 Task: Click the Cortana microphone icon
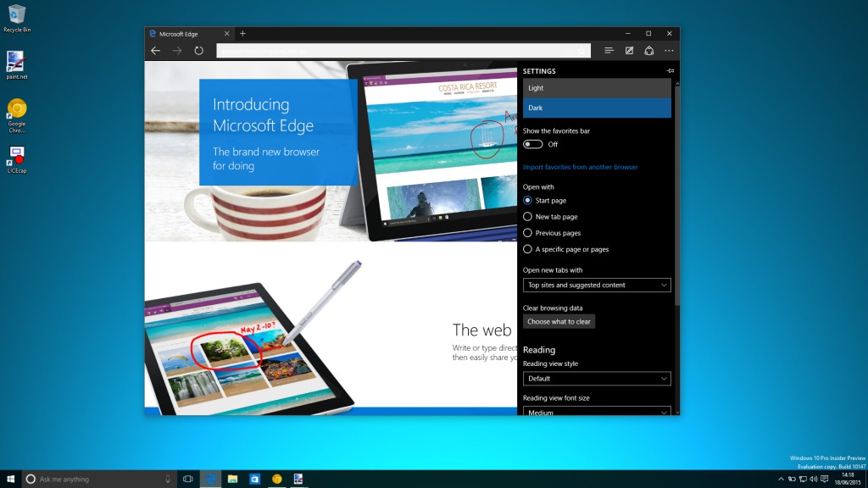coord(168,480)
